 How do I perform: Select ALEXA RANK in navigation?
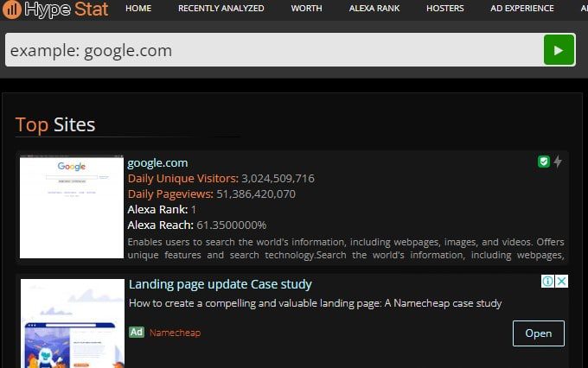pos(374,9)
